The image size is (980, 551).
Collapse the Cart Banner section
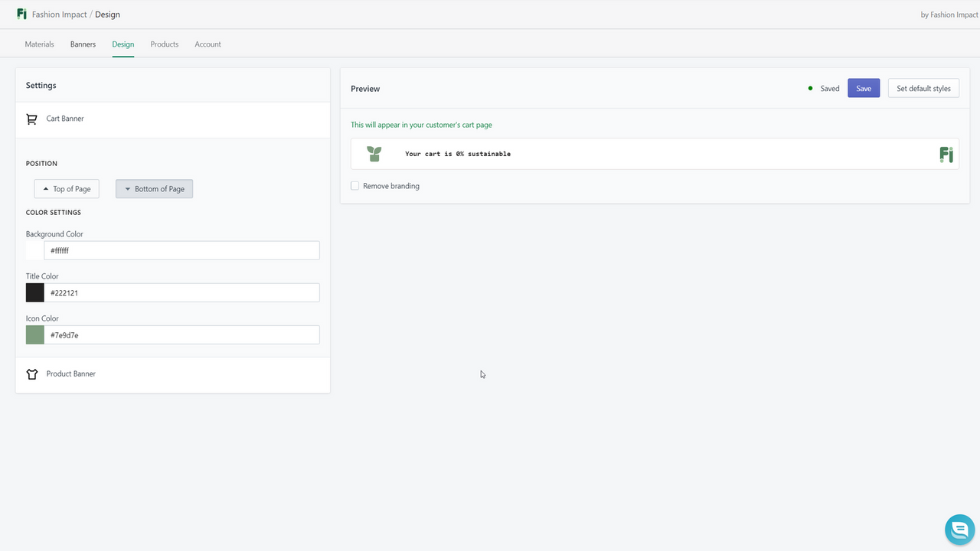pyautogui.click(x=65, y=119)
